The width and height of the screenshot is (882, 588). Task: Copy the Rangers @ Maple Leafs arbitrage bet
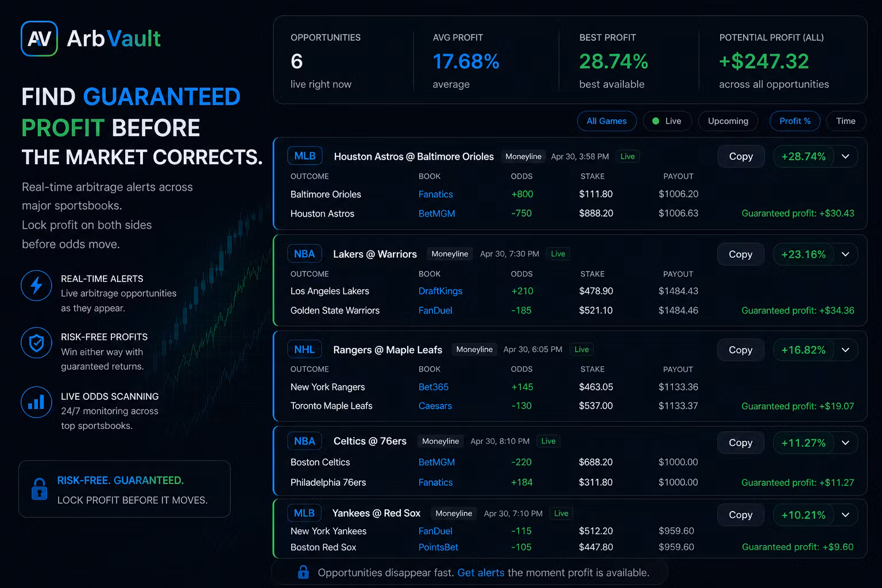point(741,350)
